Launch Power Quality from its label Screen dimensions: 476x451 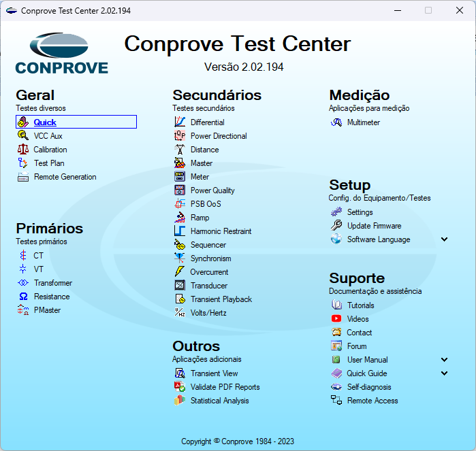tap(212, 190)
